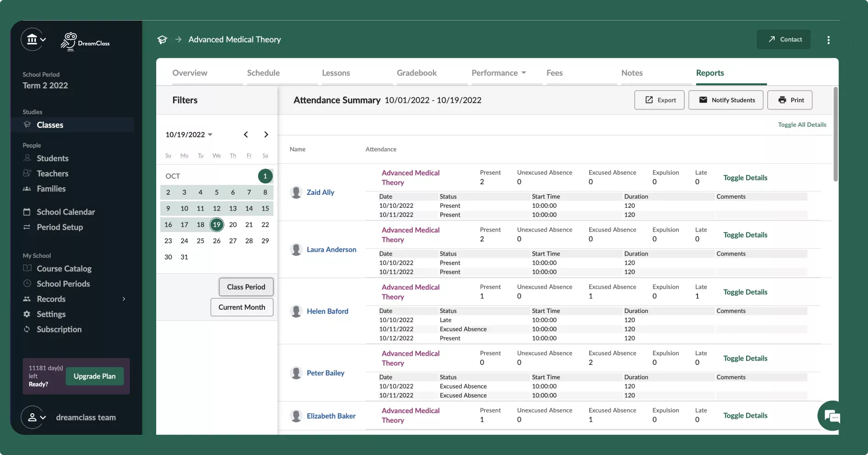Go to previous month in calendar
868x455 pixels.
(246, 135)
